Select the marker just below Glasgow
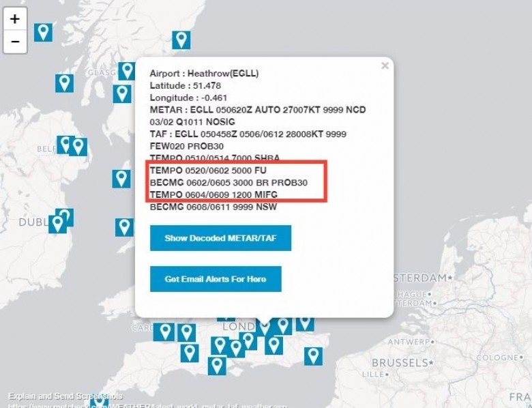Screen dimensions: 532x408 [x=122, y=93]
